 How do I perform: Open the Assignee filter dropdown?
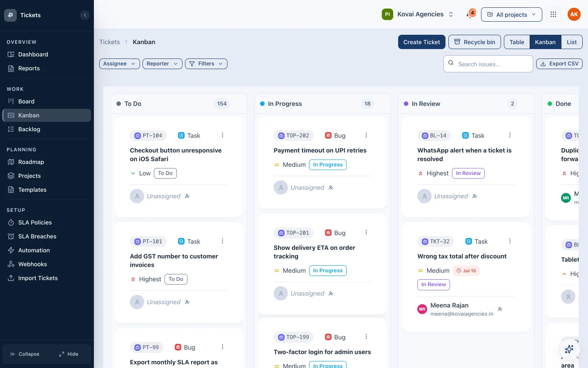pyautogui.click(x=120, y=64)
